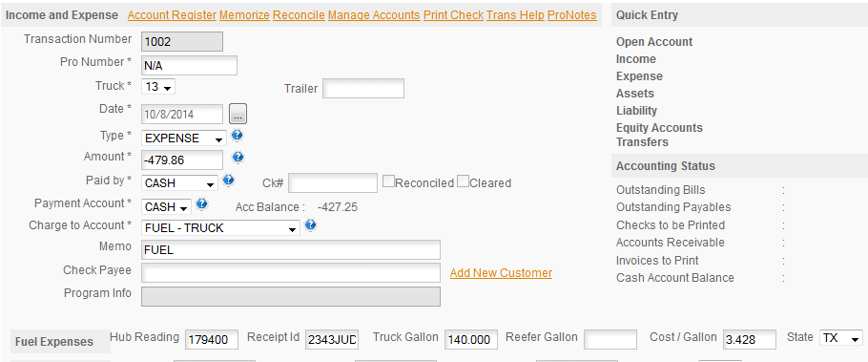The image size is (868, 362).
Task: Click the help icon beside Paid by
Action: pyautogui.click(x=228, y=181)
